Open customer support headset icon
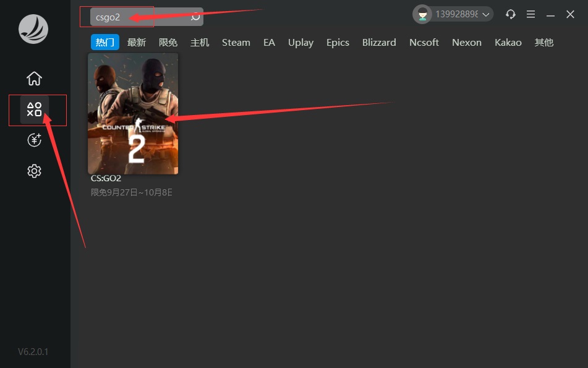 pos(510,14)
